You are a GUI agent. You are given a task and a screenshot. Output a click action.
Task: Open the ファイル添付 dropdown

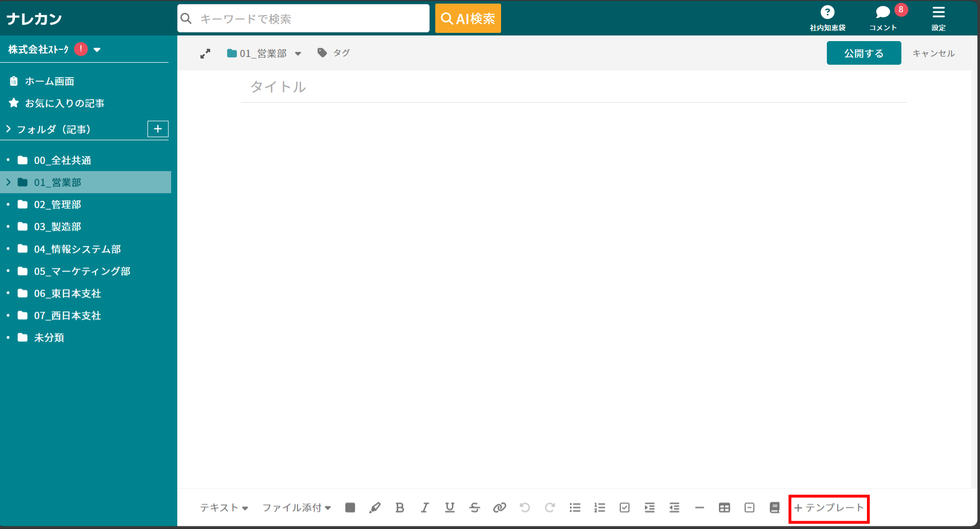(297, 507)
